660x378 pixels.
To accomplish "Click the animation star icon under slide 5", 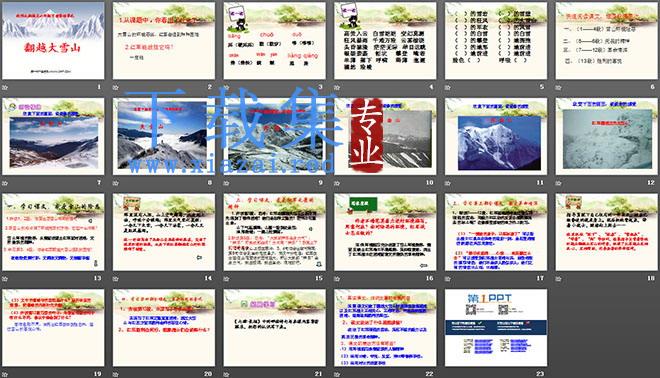I will click(x=448, y=88).
